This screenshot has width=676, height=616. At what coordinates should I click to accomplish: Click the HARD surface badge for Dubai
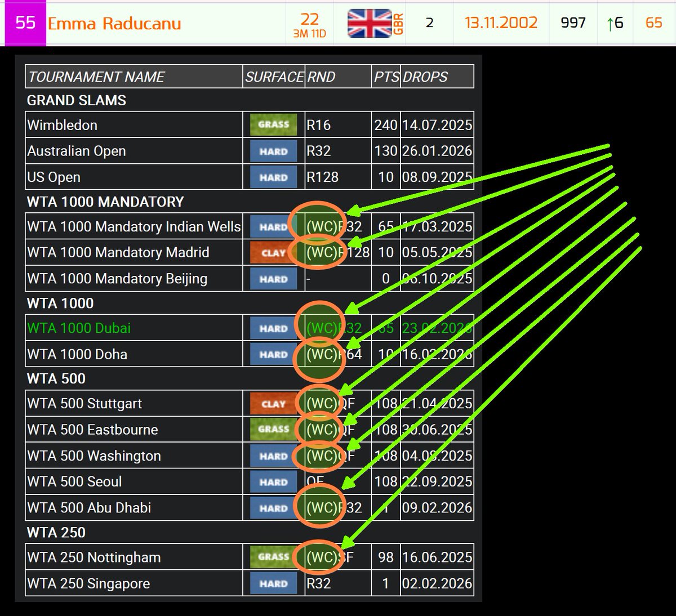pos(273,328)
